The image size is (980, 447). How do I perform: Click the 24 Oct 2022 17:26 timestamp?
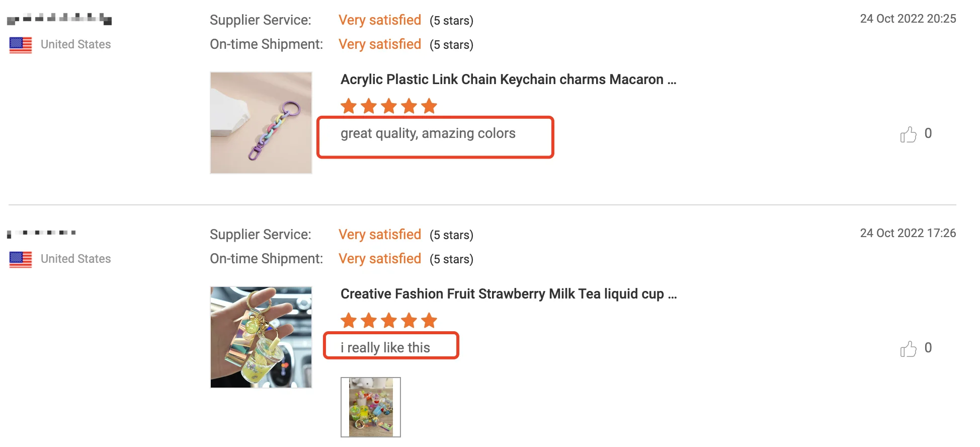[908, 233]
